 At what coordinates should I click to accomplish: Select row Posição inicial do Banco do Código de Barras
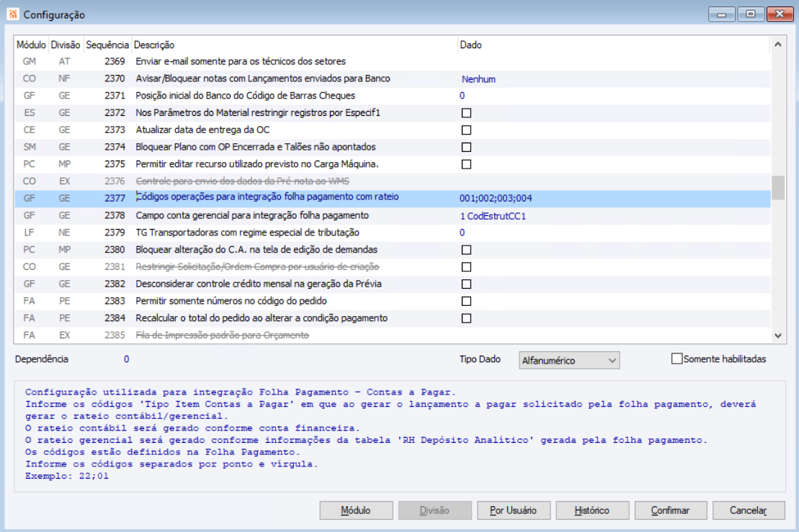(393, 96)
